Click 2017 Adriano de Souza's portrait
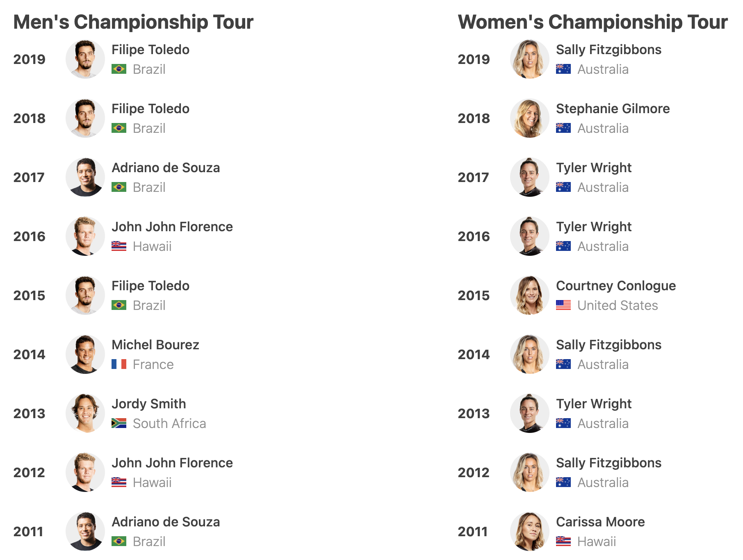 [x=85, y=177]
